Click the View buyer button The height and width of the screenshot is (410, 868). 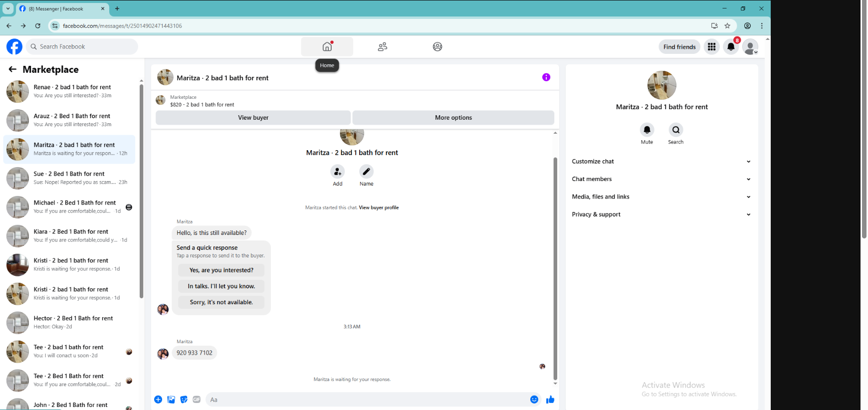pyautogui.click(x=253, y=118)
